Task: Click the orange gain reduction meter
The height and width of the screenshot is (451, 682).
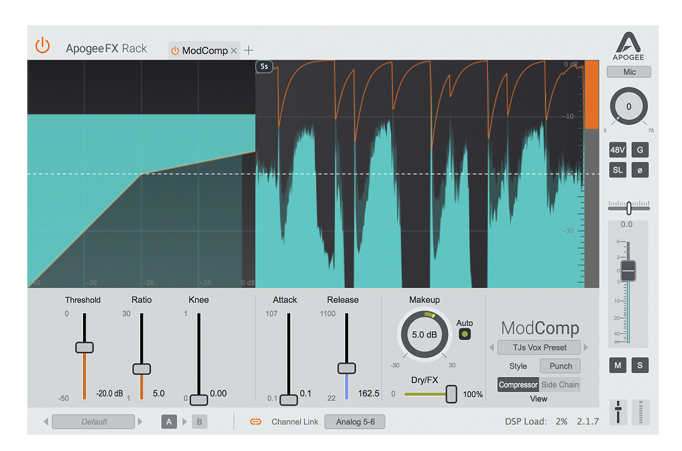Action: [x=592, y=95]
